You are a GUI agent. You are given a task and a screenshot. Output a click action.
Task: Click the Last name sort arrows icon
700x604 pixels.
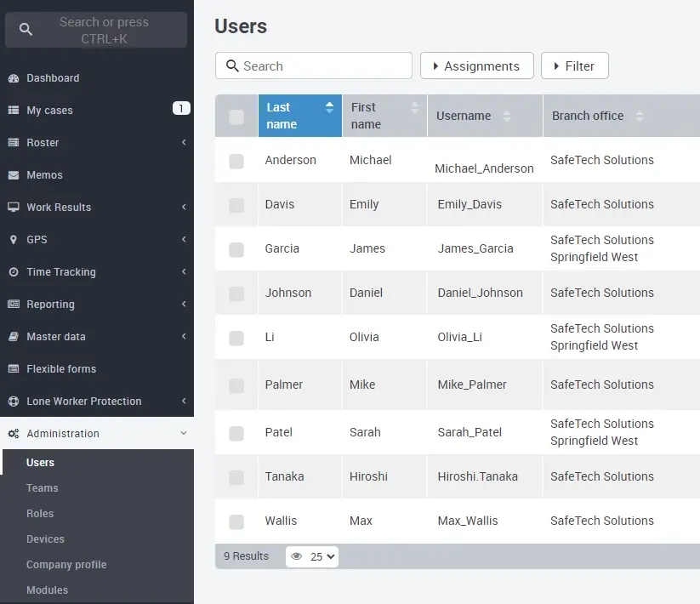tap(329, 108)
